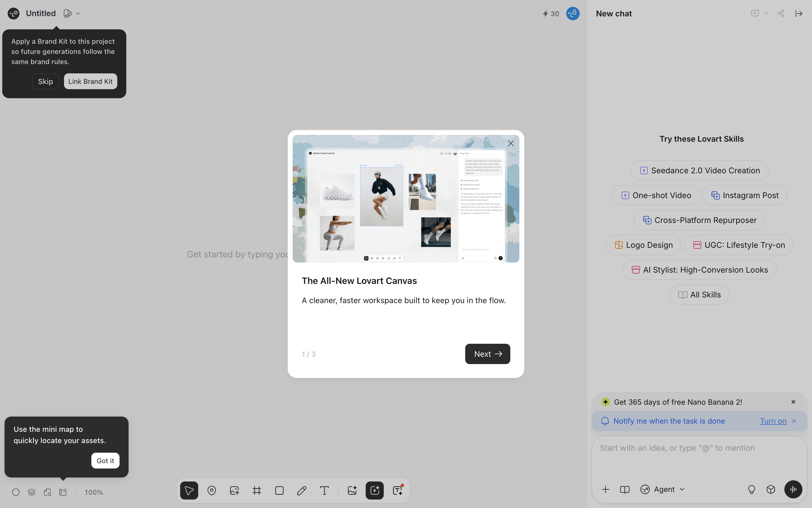
Task: Expand the chevron next to new chat icon
Action: 766,14
